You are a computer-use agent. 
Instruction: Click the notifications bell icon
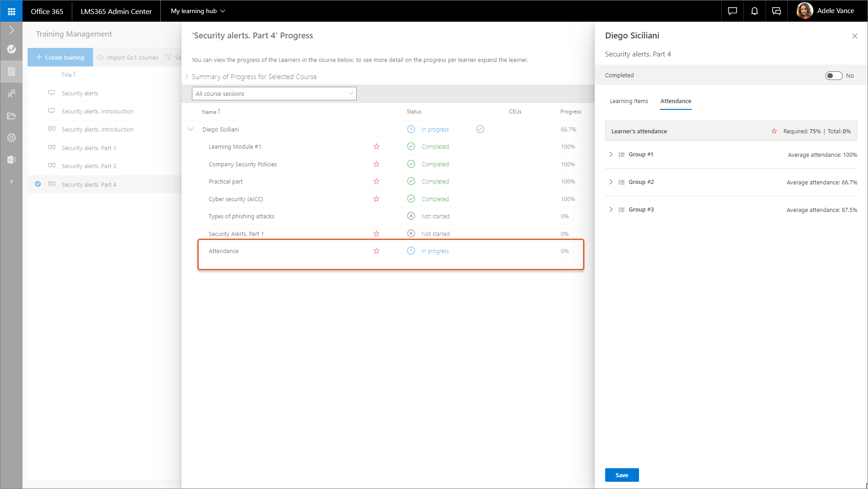tap(754, 11)
